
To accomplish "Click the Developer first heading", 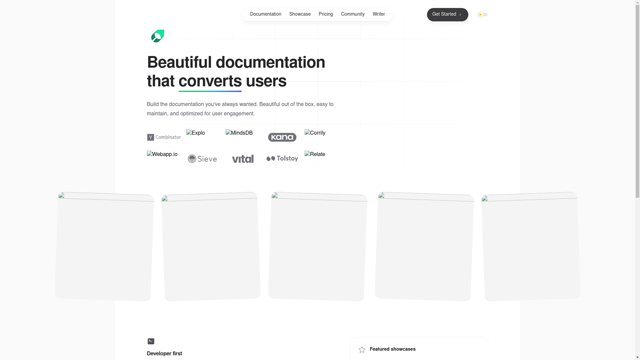I will (x=164, y=353).
